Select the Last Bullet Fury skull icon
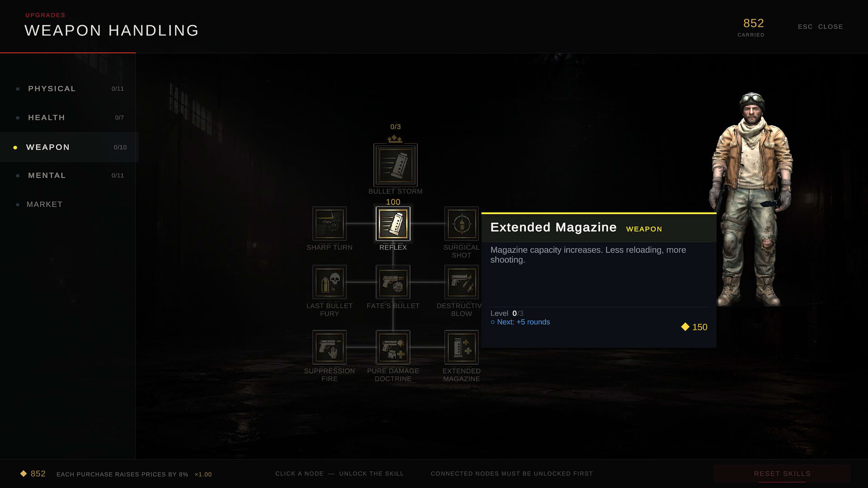The image size is (868, 488). (x=330, y=282)
